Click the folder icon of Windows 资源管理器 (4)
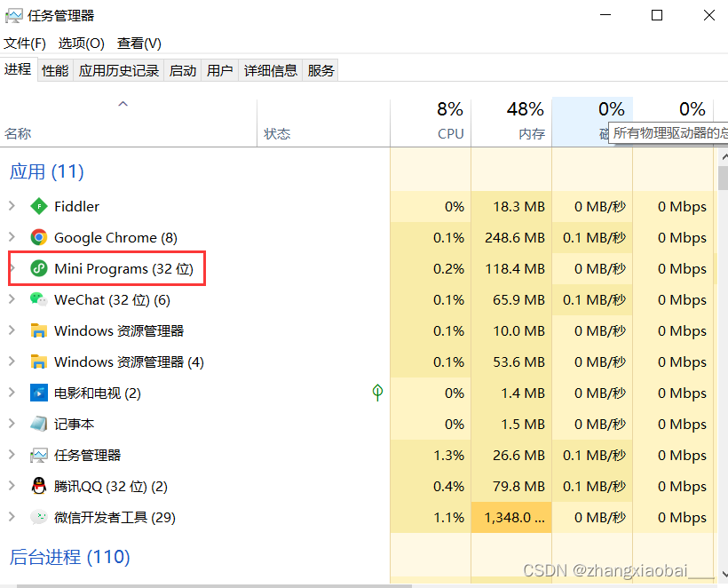728x588 pixels. 38,362
